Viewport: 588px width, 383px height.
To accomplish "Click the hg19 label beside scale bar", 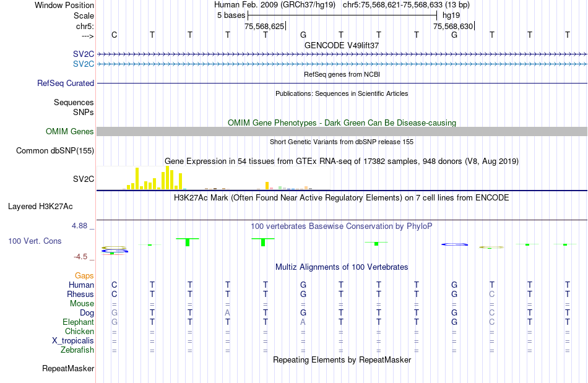I will 451,15.
